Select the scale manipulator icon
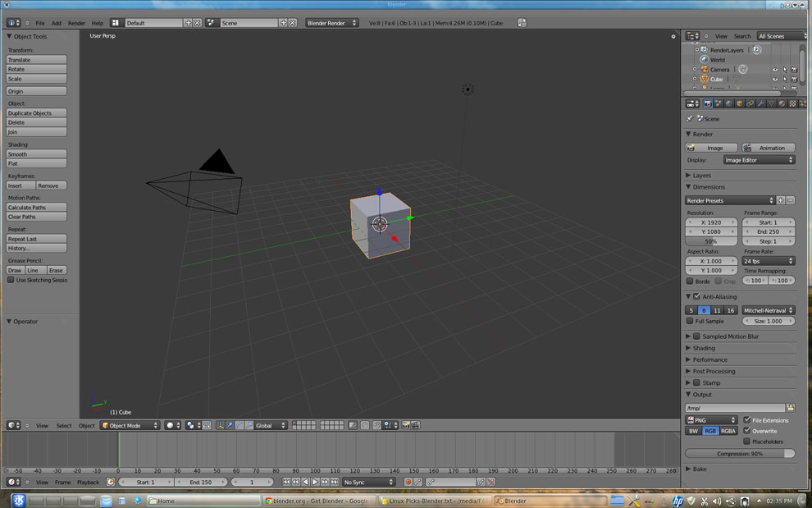 [249, 425]
